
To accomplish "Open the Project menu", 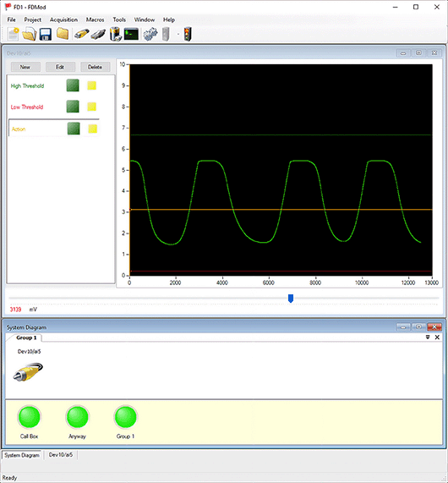I will [33, 19].
